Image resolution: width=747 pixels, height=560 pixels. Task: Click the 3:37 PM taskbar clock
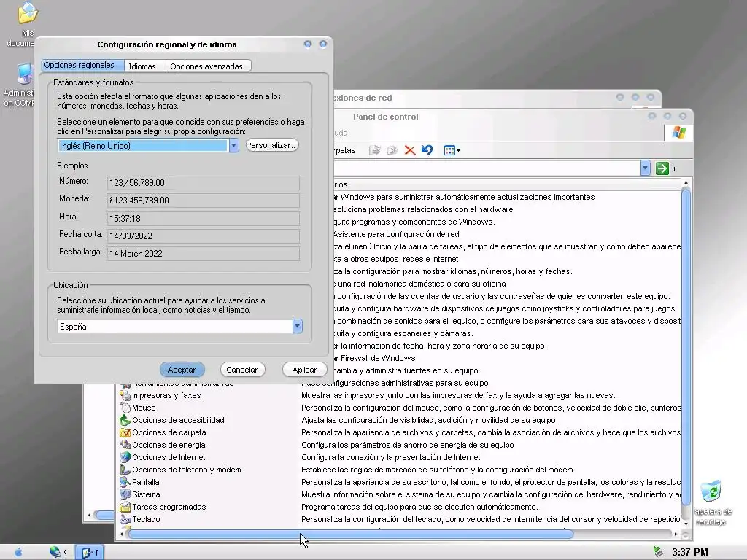690,553
